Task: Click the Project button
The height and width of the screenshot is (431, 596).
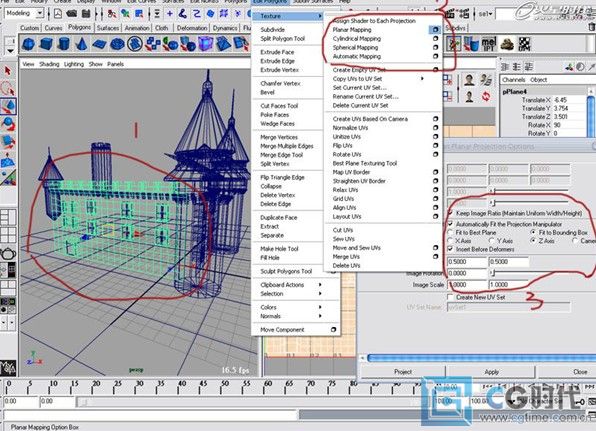Action: click(403, 372)
